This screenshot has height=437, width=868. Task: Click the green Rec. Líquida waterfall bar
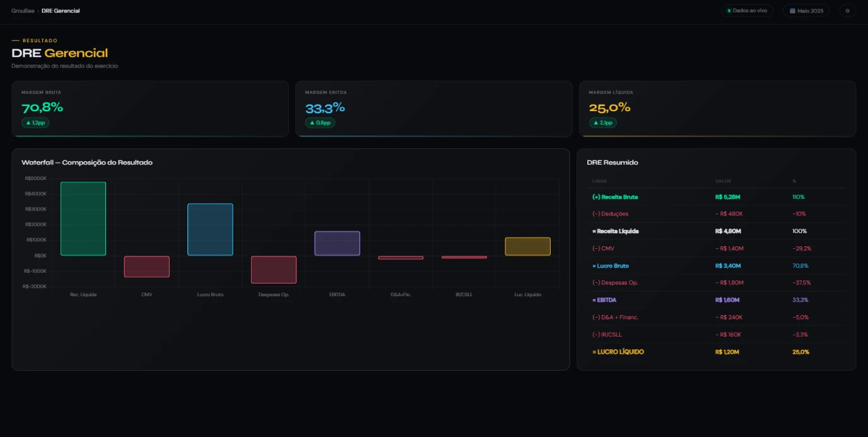coord(83,218)
